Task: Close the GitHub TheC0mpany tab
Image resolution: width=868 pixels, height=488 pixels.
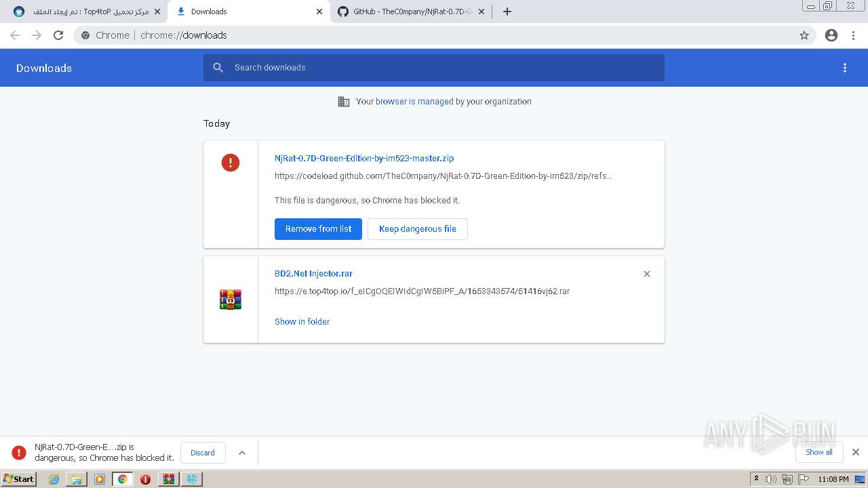Action: 481,12
